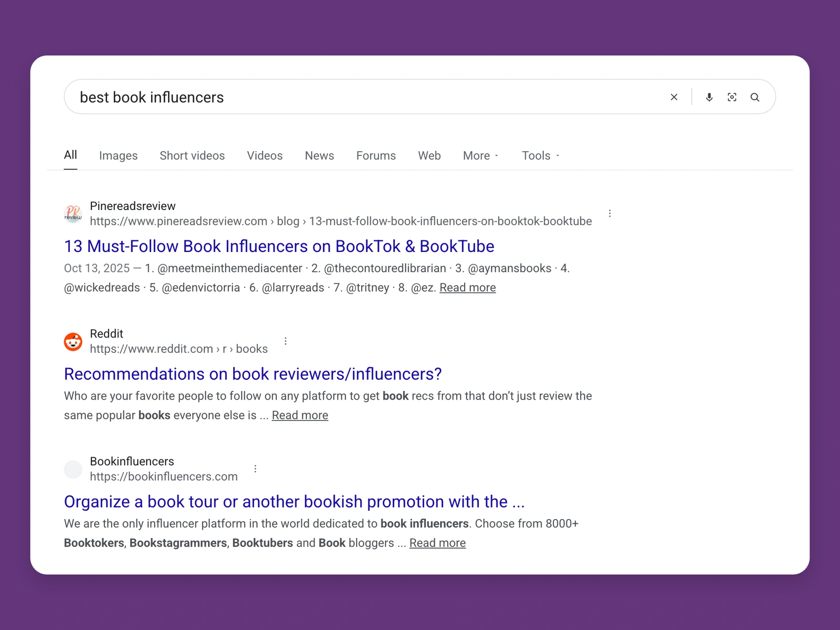Click the Pinereadsreview site favicon
840x630 pixels.
[73, 214]
